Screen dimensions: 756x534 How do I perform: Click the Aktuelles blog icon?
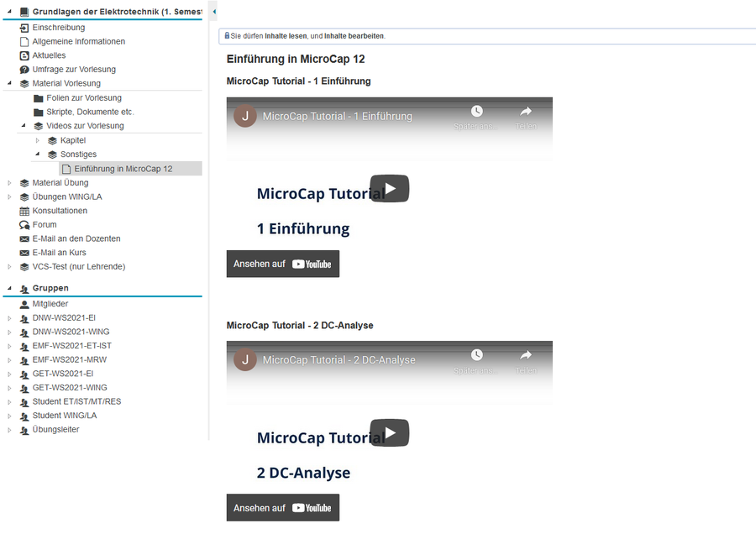click(24, 56)
